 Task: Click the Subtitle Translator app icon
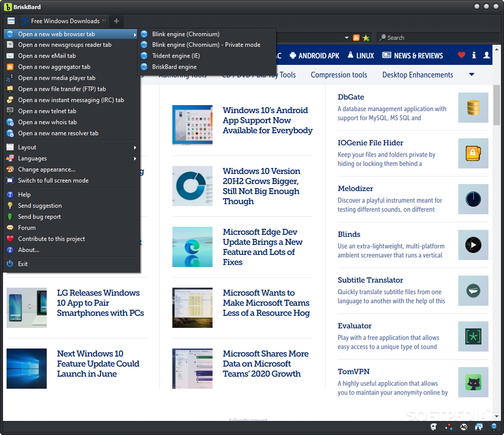pyautogui.click(x=473, y=291)
